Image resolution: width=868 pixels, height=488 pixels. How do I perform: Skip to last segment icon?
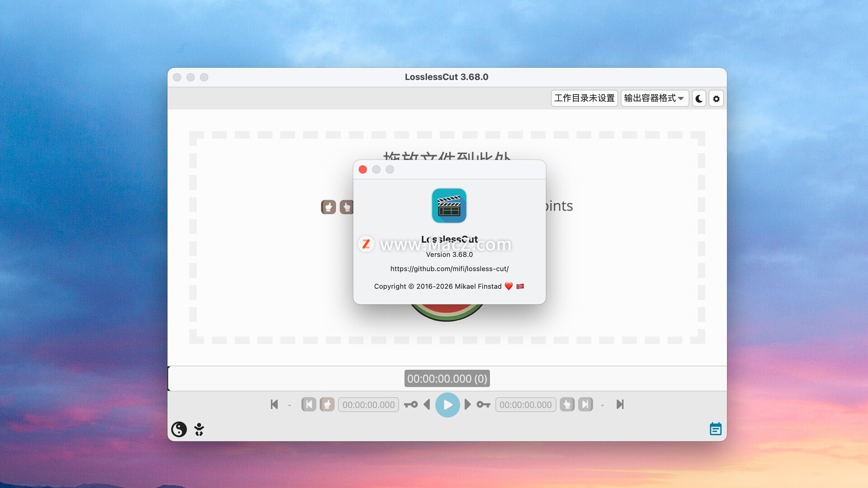[x=620, y=404]
